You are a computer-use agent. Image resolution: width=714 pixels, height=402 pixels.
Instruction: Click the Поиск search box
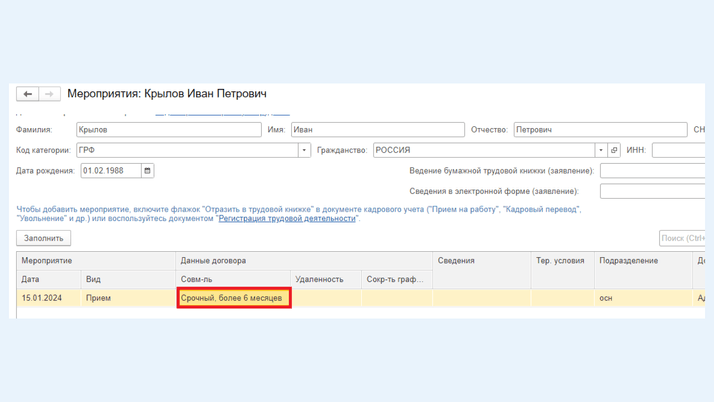(x=683, y=238)
